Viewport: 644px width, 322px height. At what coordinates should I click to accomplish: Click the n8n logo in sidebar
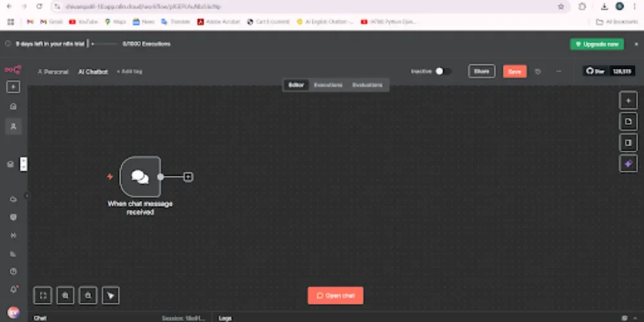tap(13, 70)
